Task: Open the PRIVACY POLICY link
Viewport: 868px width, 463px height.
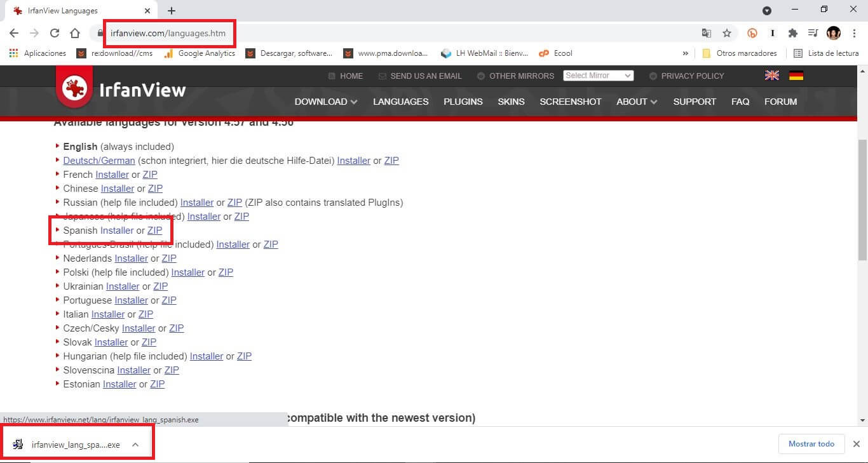Action: click(x=687, y=76)
